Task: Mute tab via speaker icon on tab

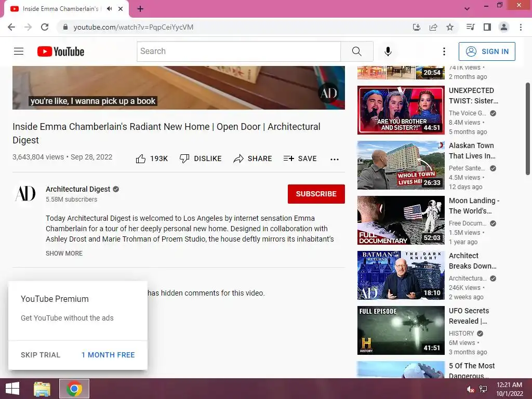Action: [x=109, y=9]
